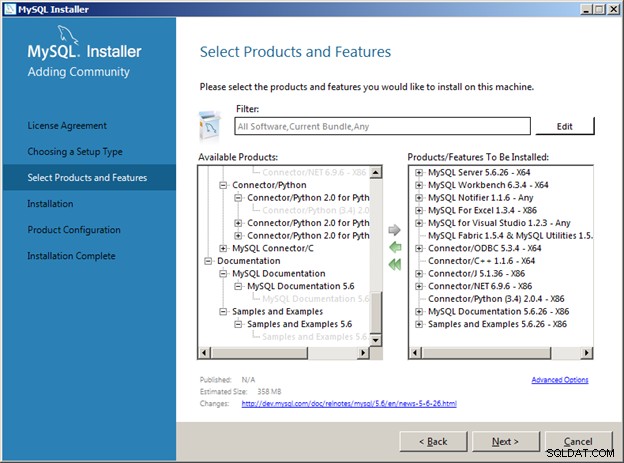Click install list scroll left arrow
This screenshot has width=624, height=463.
415,353
